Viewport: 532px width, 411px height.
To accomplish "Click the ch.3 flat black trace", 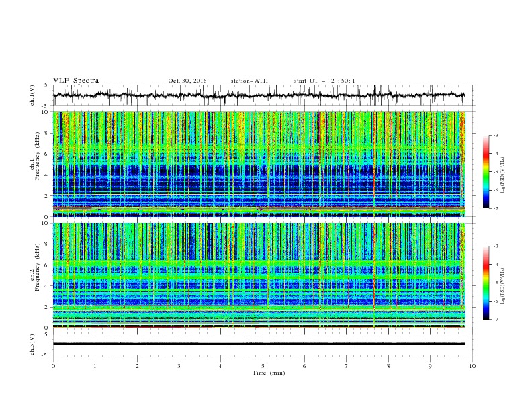I will (259, 344).
